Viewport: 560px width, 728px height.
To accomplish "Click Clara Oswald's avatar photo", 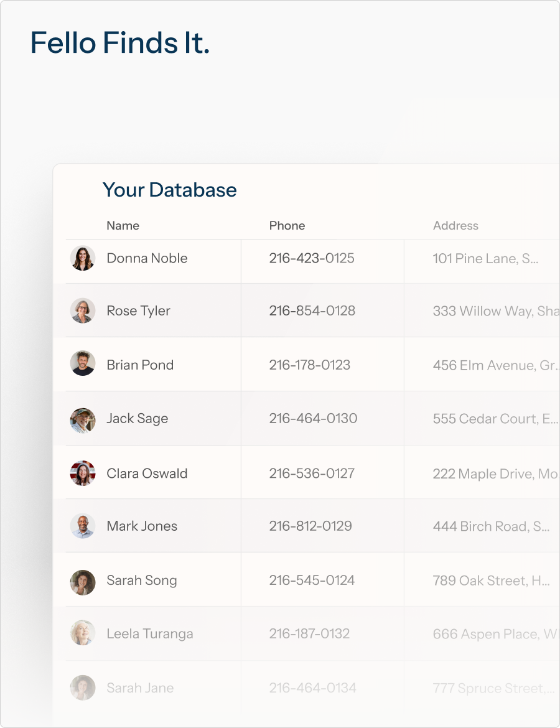I will 83,473.
